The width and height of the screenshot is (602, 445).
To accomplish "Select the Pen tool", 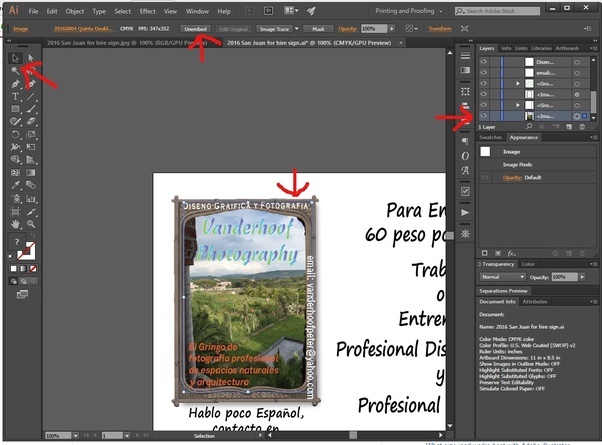I will [x=15, y=84].
